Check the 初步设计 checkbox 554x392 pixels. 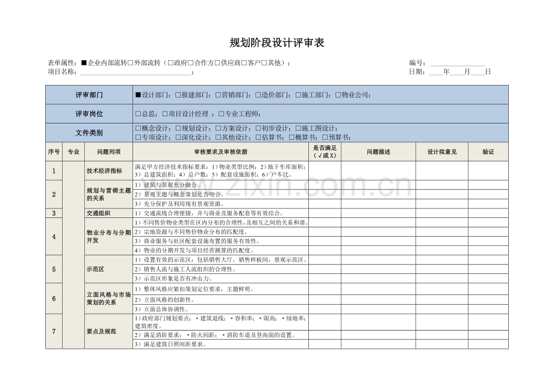coord(258,128)
